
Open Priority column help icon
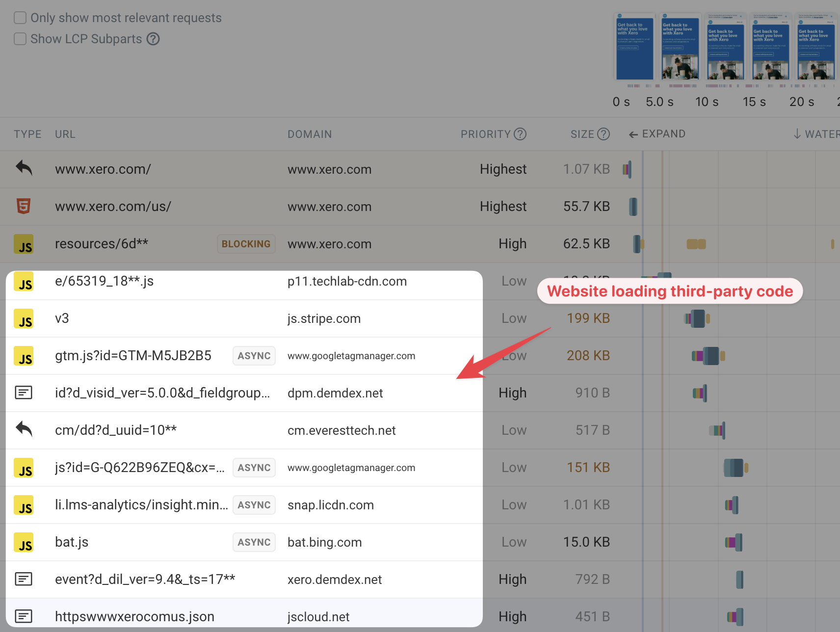pos(520,134)
